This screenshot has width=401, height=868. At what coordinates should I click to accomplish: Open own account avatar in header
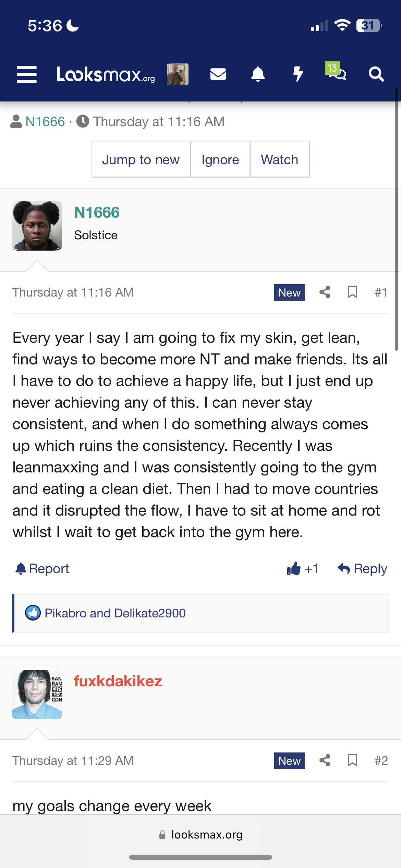tap(178, 74)
